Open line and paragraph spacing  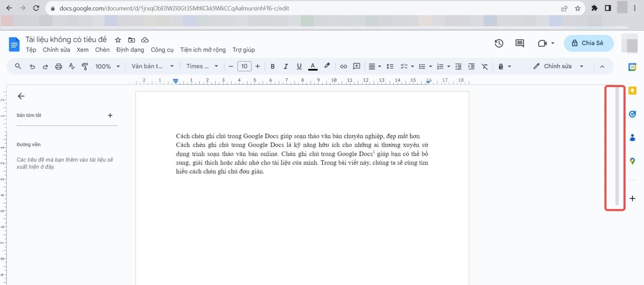pyautogui.click(x=390, y=67)
